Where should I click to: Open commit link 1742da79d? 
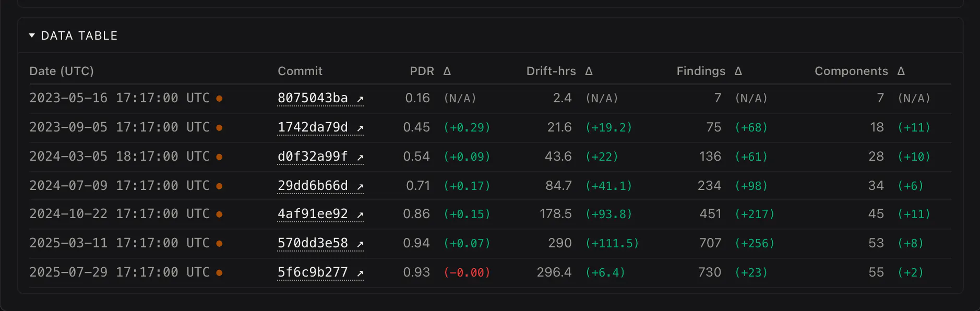point(320,127)
